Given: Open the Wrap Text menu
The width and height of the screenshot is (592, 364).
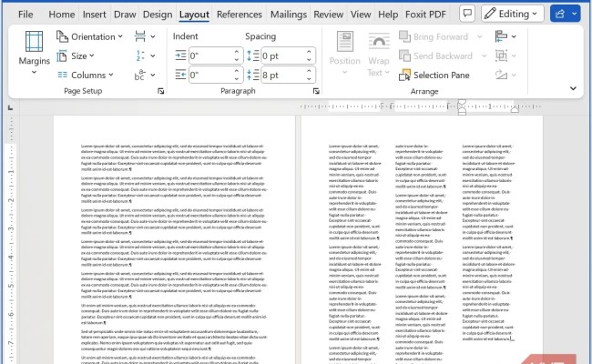Looking at the screenshot, I should click(x=379, y=53).
